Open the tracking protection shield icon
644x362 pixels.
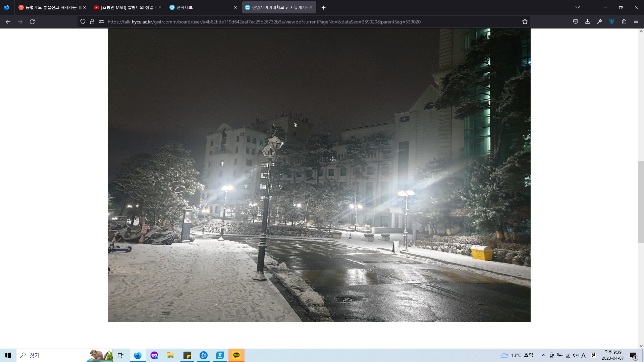tap(83, 22)
